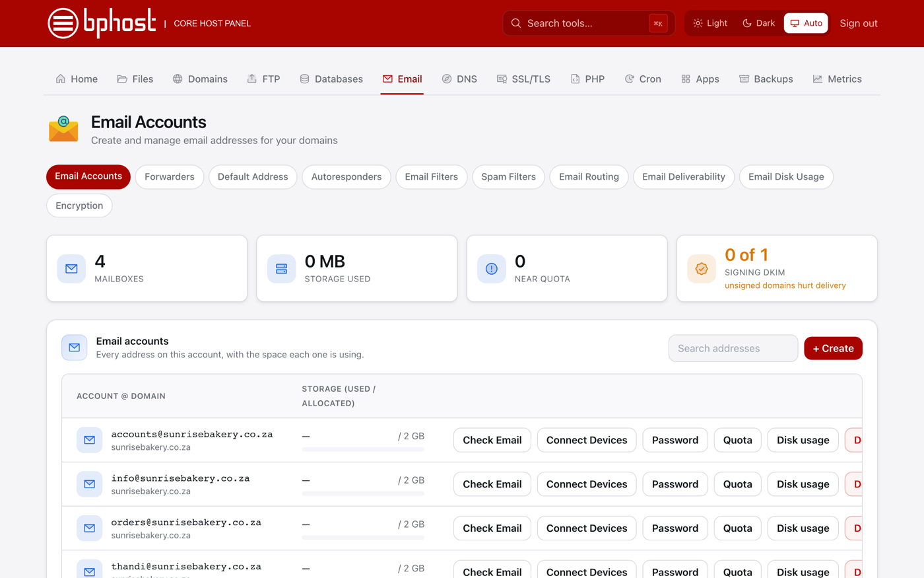Go to Autoresponders
This screenshot has height=578, width=924.
[346, 177]
